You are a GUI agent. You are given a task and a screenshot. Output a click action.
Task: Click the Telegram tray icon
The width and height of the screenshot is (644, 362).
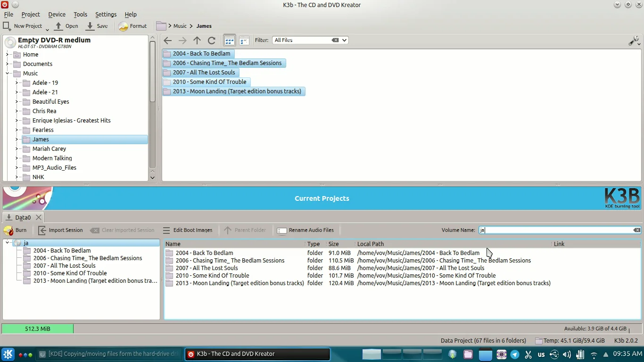tap(515, 354)
